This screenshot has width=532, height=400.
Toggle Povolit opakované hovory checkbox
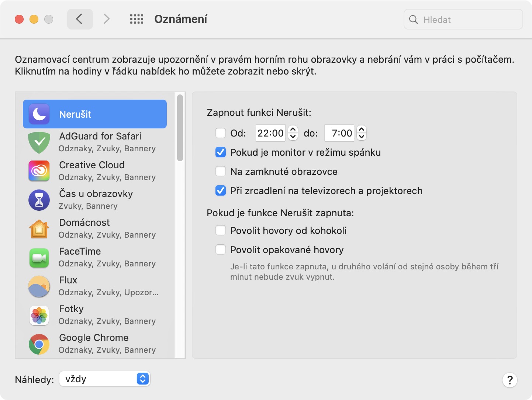click(x=221, y=249)
